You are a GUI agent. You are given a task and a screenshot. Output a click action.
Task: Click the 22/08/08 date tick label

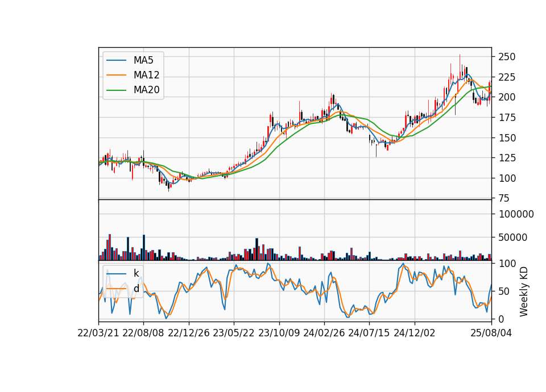point(143,333)
